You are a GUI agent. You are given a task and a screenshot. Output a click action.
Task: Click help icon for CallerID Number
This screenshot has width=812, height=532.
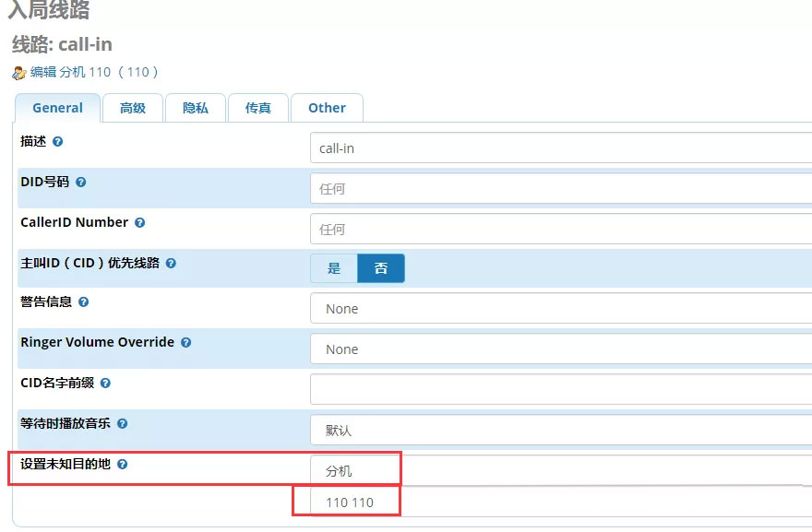(x=139, y=223)
